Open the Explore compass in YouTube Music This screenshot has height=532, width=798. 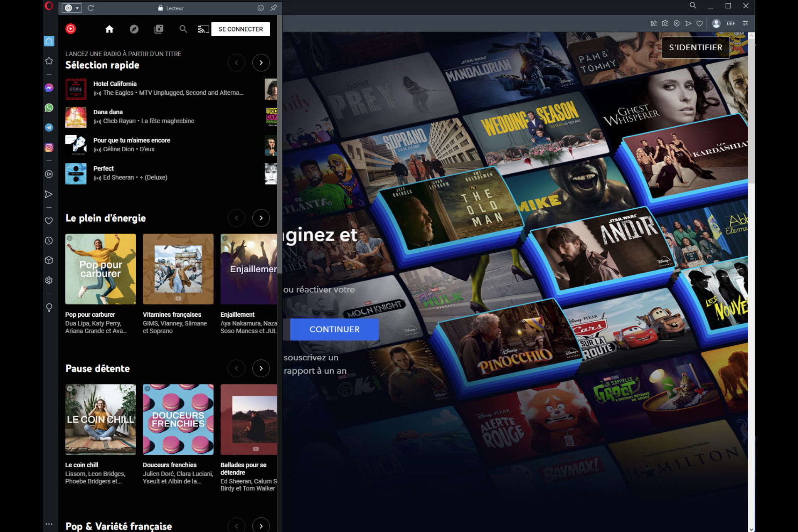pyautogui.click(x=134, y=29)
